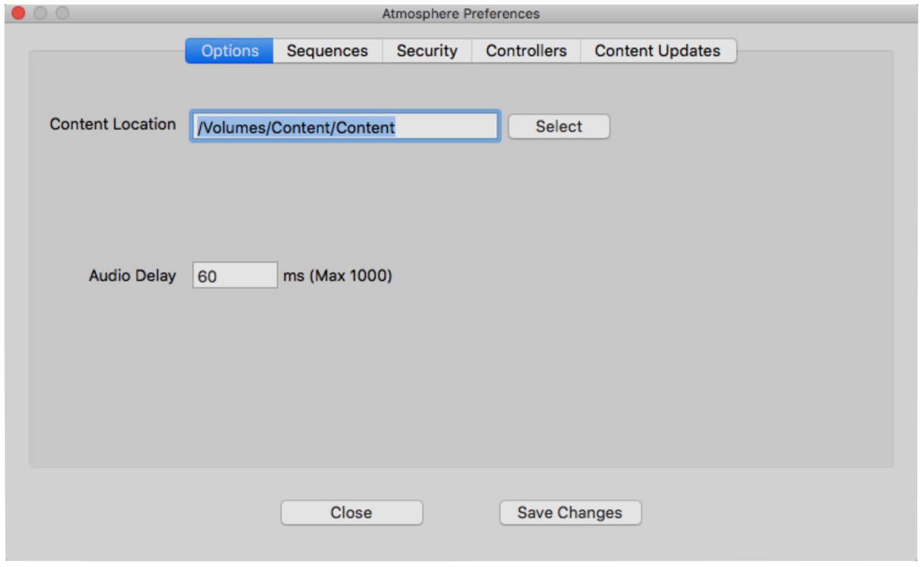Switch to the Sequences tab
Viewport: 924px width, 567px height.
point(328,51)
